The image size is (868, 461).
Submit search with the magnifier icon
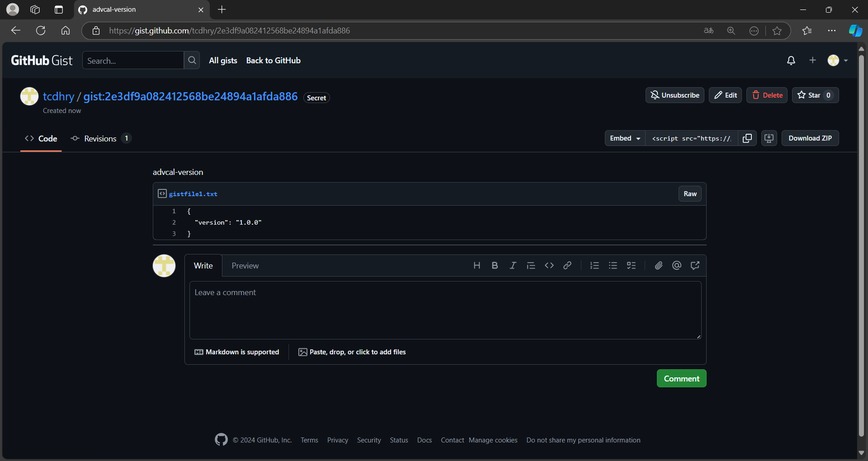pyautogui.click(x=192, y=60)
